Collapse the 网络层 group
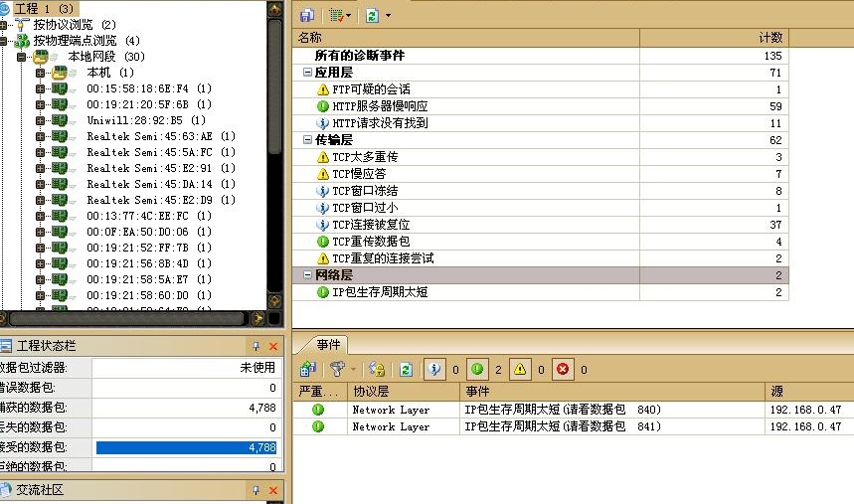 pos(307,274)
